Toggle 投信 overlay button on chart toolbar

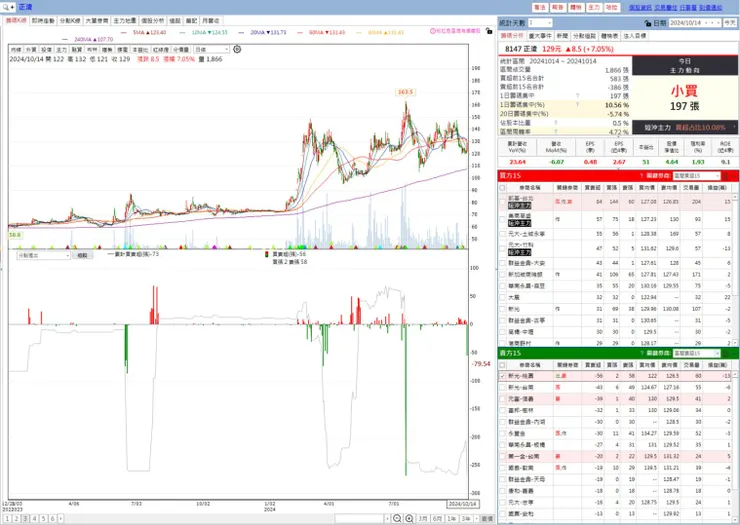point(46,50)
